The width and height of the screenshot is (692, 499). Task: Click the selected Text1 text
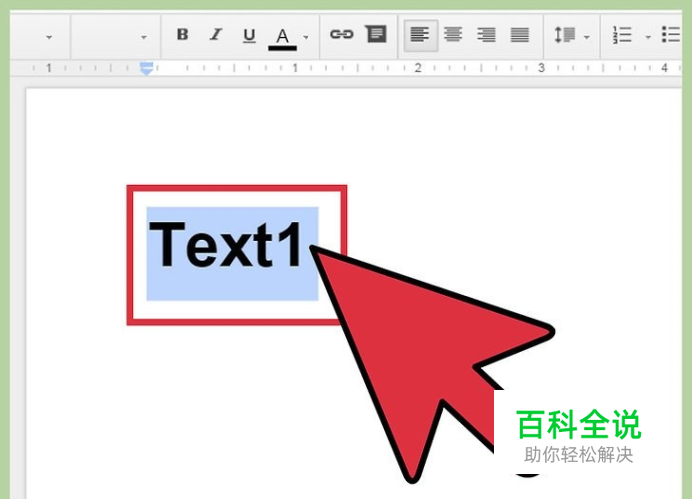[226, 245]
